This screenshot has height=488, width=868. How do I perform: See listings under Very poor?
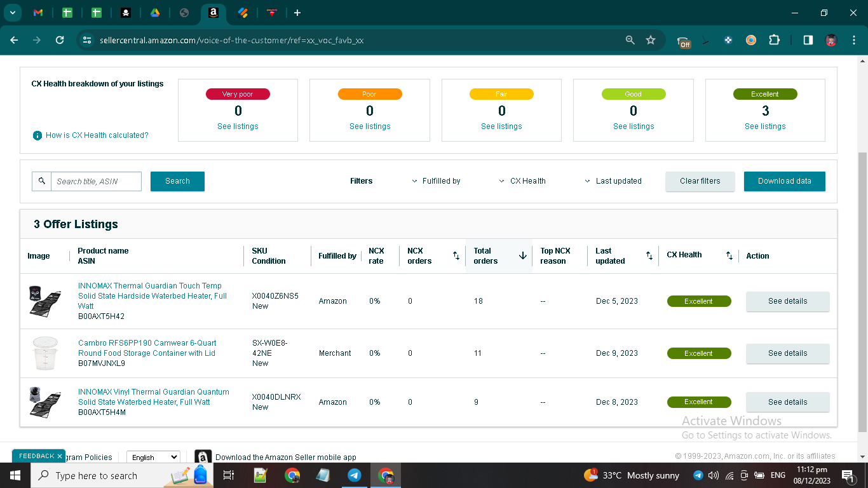tap(238, 126)
